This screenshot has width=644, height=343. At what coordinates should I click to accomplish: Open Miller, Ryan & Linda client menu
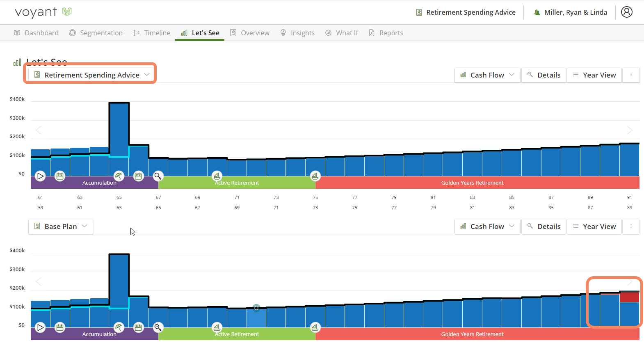pyautogui.click(x=571, y=12)
